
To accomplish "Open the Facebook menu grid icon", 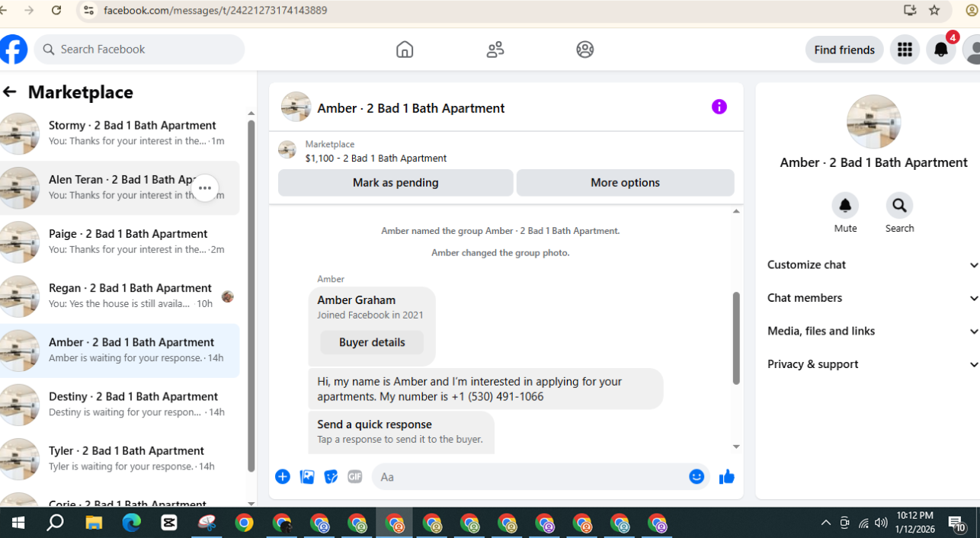I will point(905,50).
